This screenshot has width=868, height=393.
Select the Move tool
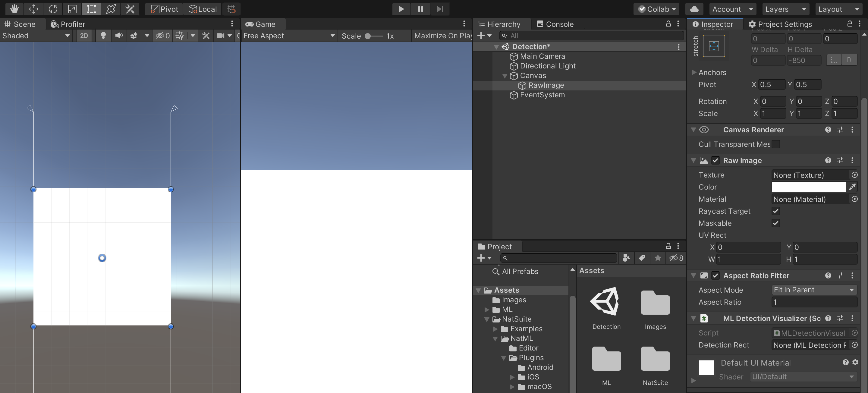pyautogui.click(x=33, y=9)
